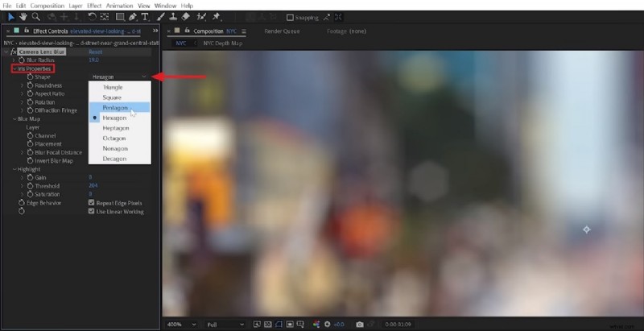Screen dimensions: 644x331
Task: Enable the Snapping checkbox
Action: pos(290,18)
